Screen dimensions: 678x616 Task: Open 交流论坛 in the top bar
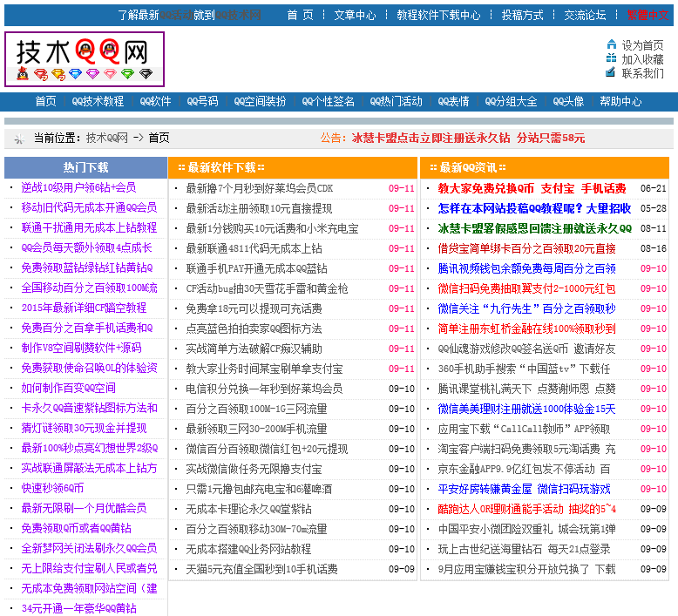[585, 15]
